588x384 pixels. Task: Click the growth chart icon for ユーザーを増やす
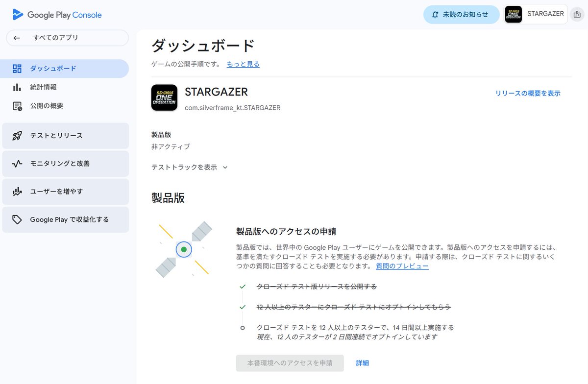tap(17, 192)
